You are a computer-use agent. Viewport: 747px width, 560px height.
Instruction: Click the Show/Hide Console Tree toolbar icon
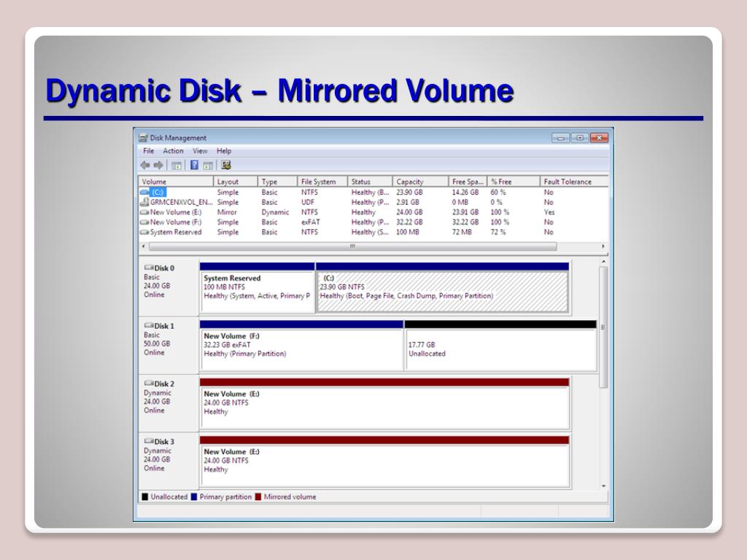(177, 166)
